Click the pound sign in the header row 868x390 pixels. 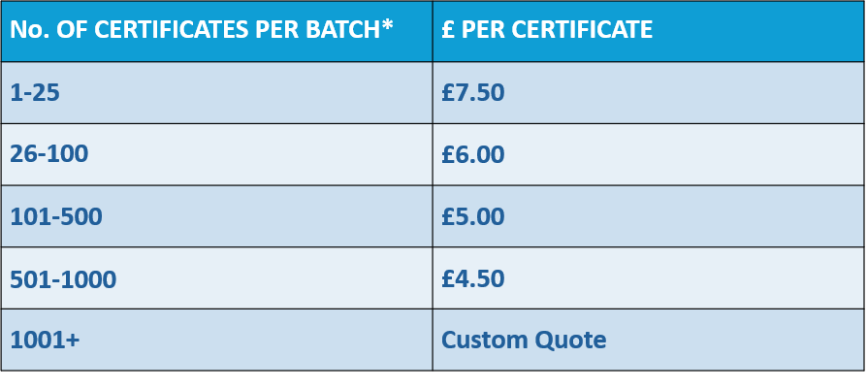[x=448, y=30]
